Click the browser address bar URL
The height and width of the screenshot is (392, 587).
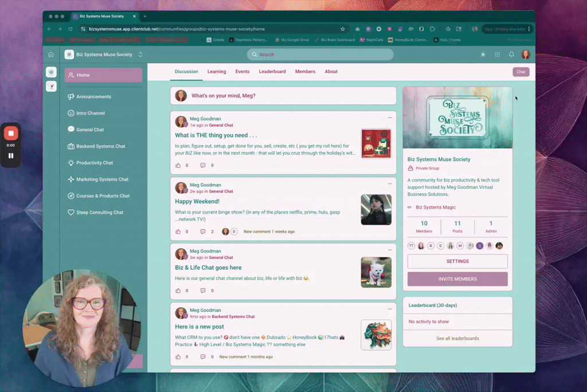coord(177,29)
